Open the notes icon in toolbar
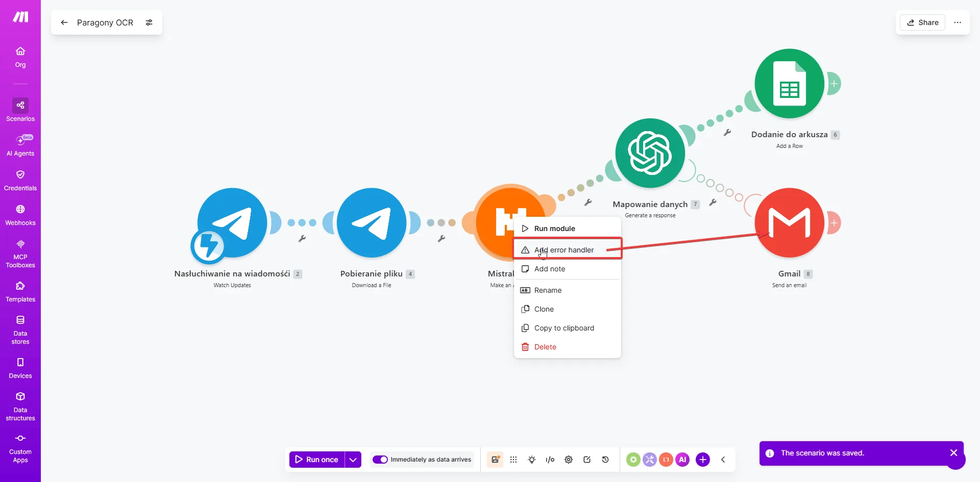Image resolution: width=980 pixels, height=482 pixels. 587,460
